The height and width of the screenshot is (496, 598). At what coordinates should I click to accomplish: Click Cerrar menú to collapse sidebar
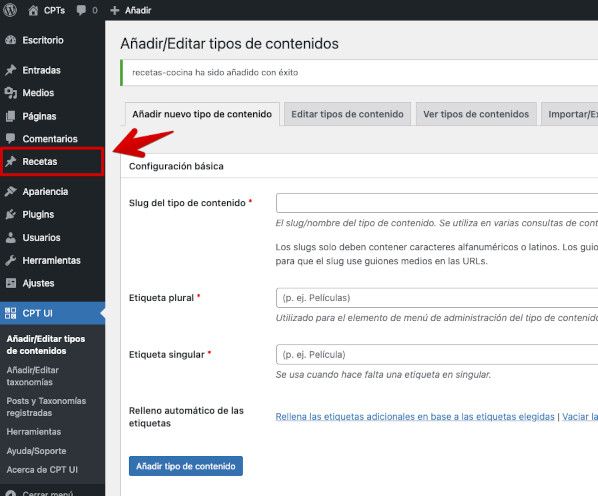(47, 493)
